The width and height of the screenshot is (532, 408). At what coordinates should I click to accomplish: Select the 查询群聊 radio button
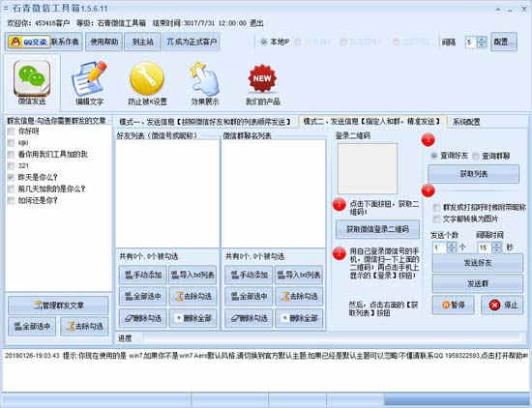pos(476,156)
